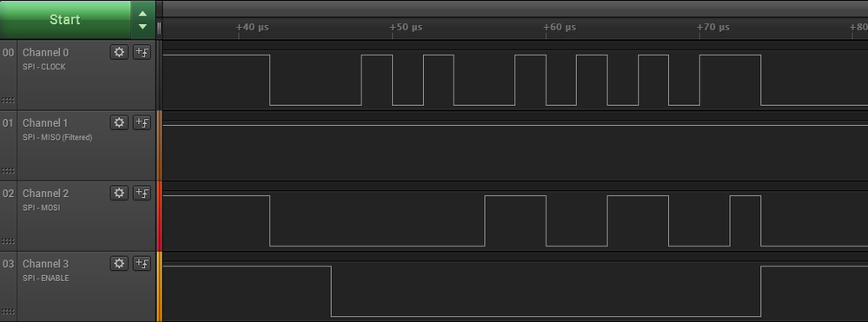Viewport: 868px width, 322px height.
Task: Select the Channel 2 label
Action: tap(45, 193)
